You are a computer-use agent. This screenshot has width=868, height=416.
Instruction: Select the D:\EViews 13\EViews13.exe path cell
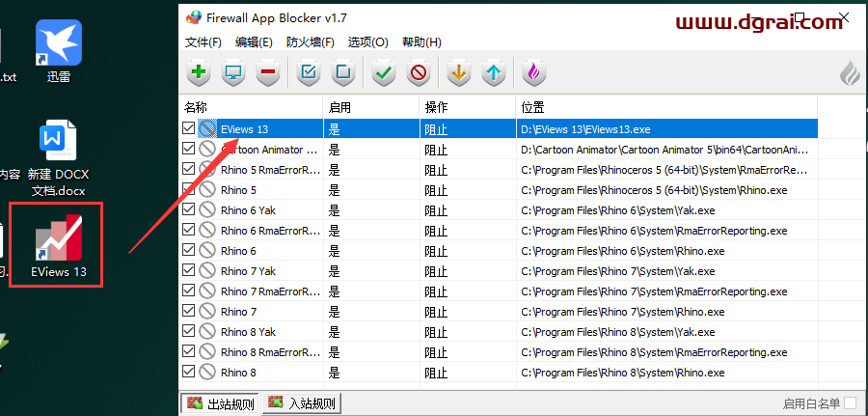click(x=585, y=129)
